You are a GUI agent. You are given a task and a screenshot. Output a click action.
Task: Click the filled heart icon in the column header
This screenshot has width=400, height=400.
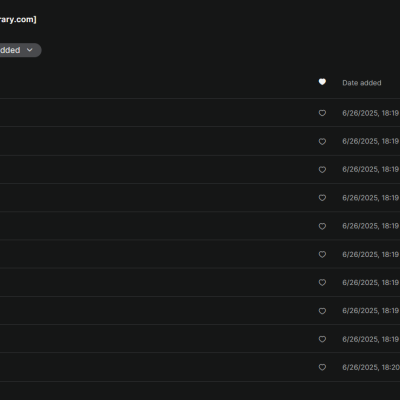tap(322, 82)
